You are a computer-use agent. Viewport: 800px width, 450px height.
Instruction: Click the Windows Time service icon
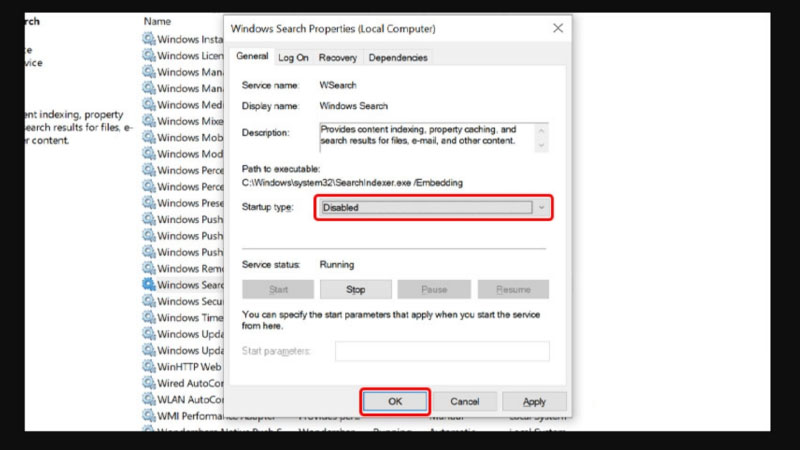(149, 317)
